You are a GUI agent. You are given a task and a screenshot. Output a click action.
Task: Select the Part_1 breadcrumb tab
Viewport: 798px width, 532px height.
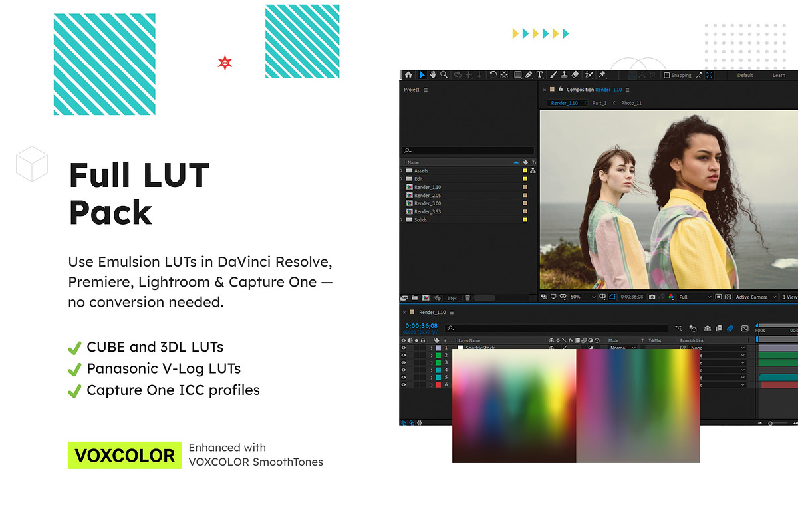pos(599,103)
